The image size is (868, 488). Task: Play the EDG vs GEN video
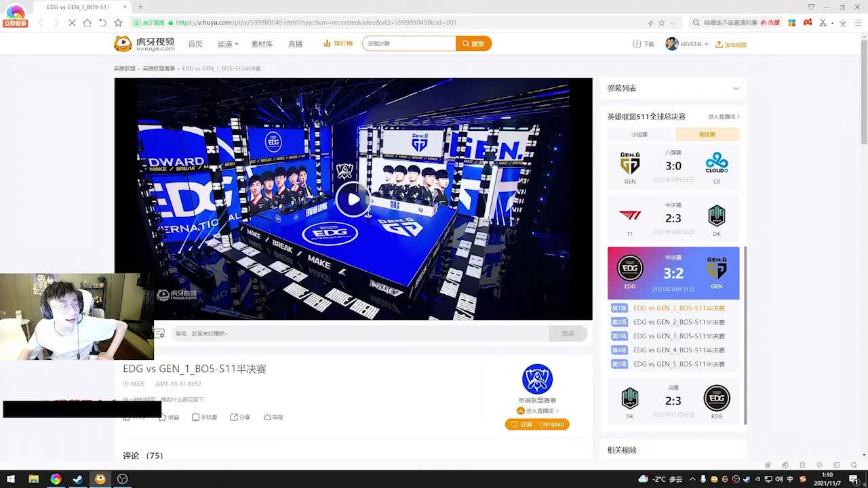353,199
